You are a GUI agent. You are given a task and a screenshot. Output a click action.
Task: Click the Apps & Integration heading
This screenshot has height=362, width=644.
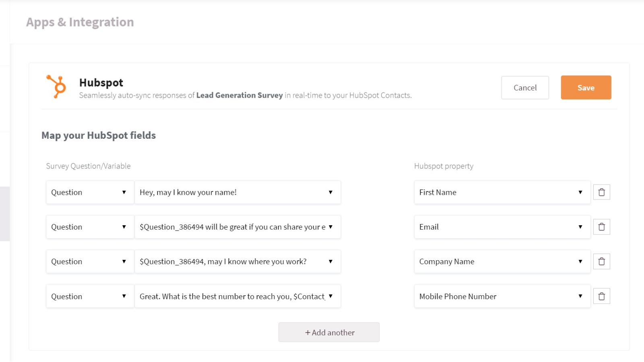pyautogui.click(x=80, y=22)
